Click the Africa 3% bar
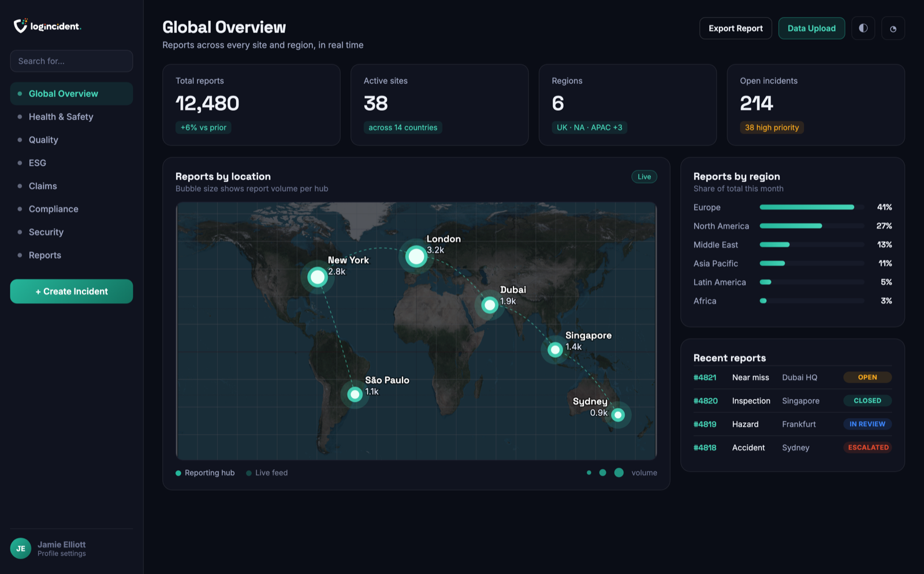Viewport: 924px width, 574px height. pyautogui.click(x=812, y=301)
